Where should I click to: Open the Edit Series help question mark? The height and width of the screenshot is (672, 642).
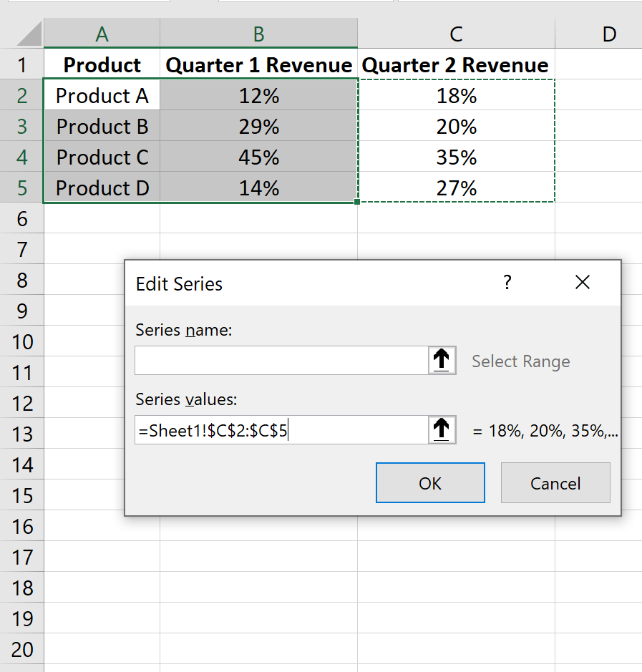tap(507, 283)
